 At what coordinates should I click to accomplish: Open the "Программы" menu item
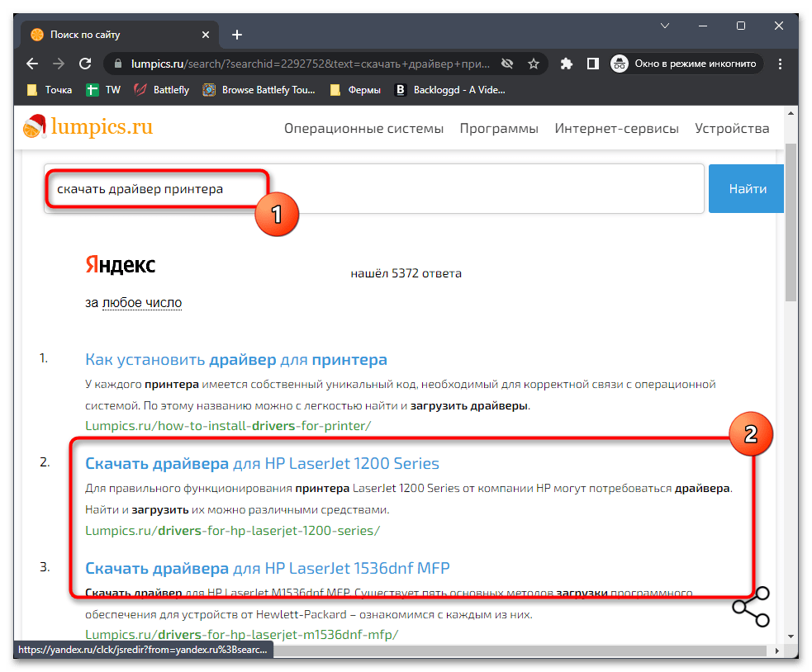[499, 129]
